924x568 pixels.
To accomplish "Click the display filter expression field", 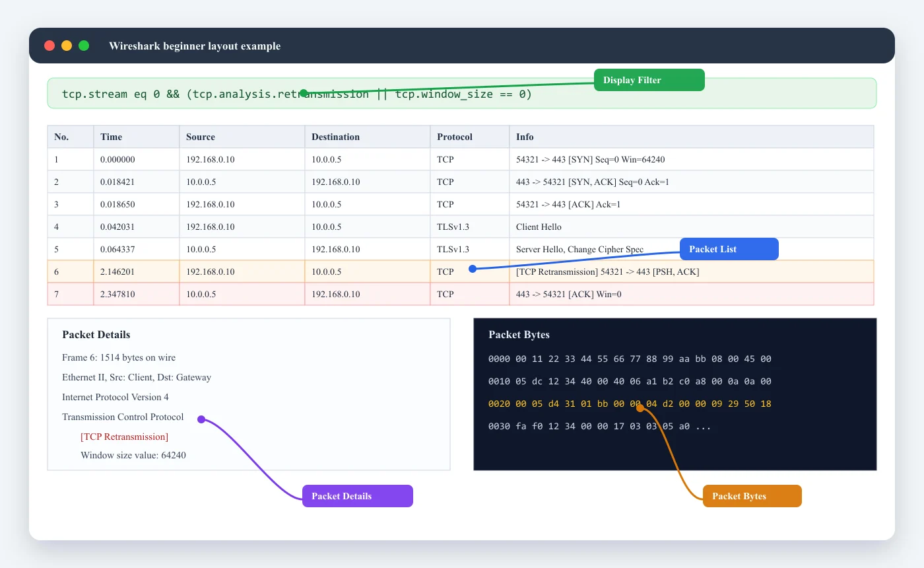I will pyautogui.click(x=461, y=93).
